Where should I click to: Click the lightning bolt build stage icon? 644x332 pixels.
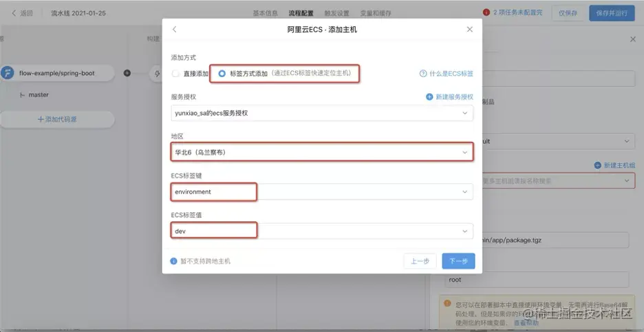(x=158, y=74)
